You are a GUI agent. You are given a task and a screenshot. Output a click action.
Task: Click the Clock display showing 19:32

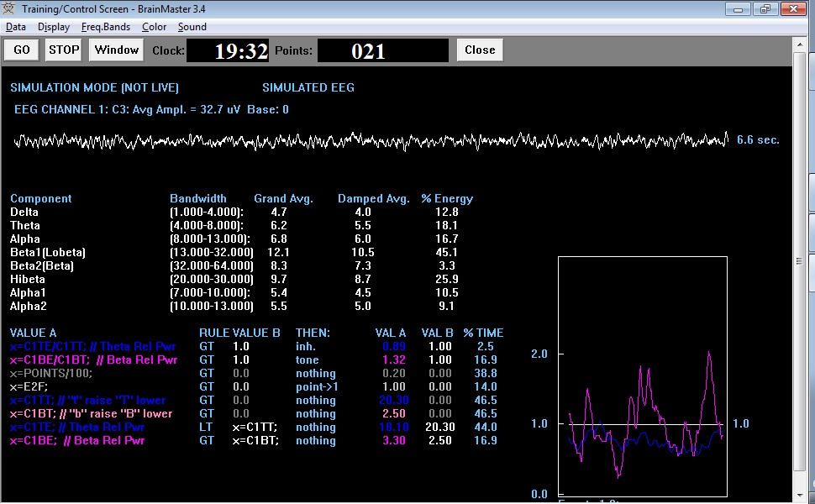click(228, 50)
